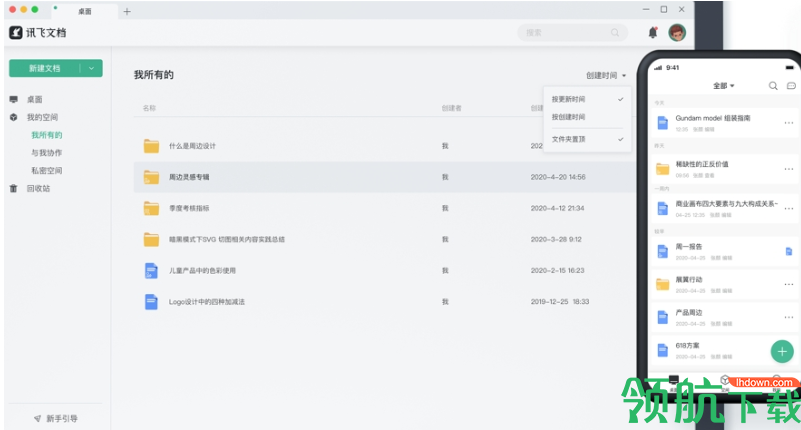Image resolution: width=801 pixels, height=430 pixels.
Task: Open the folder 什么是周边设计
Action: [193, 146]
